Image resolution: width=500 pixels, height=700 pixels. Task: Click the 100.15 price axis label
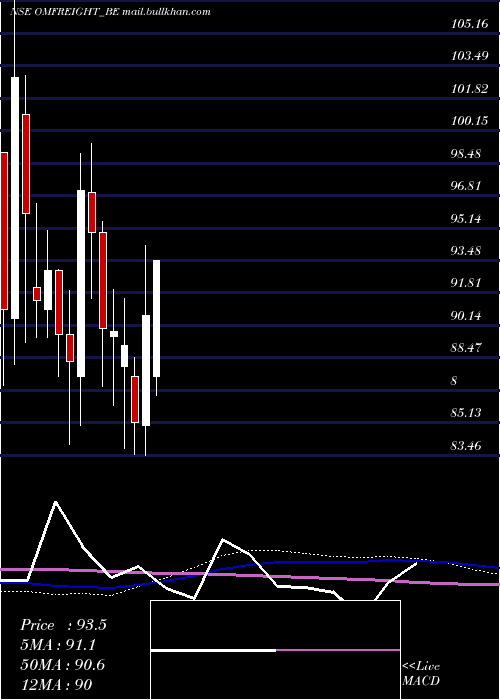469,121
